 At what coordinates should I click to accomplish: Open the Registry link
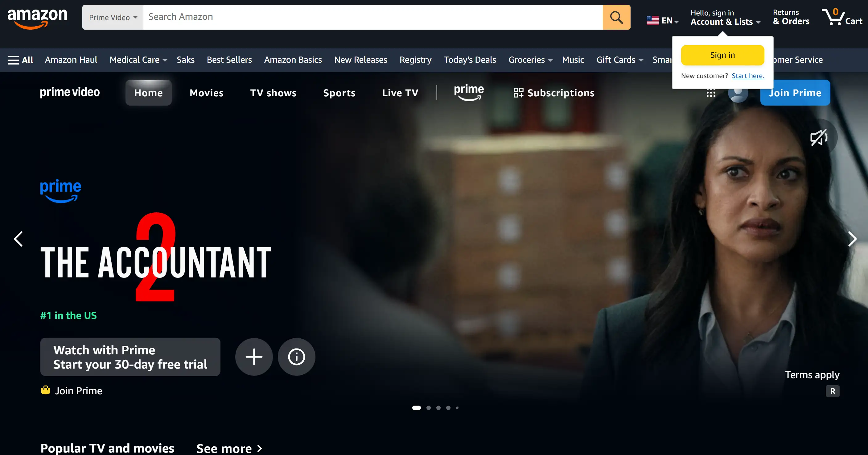pos(415,60)
